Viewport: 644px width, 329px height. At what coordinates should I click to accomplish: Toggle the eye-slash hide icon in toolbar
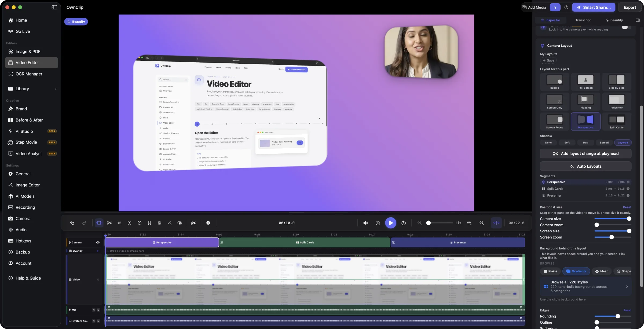pos(180,223)
